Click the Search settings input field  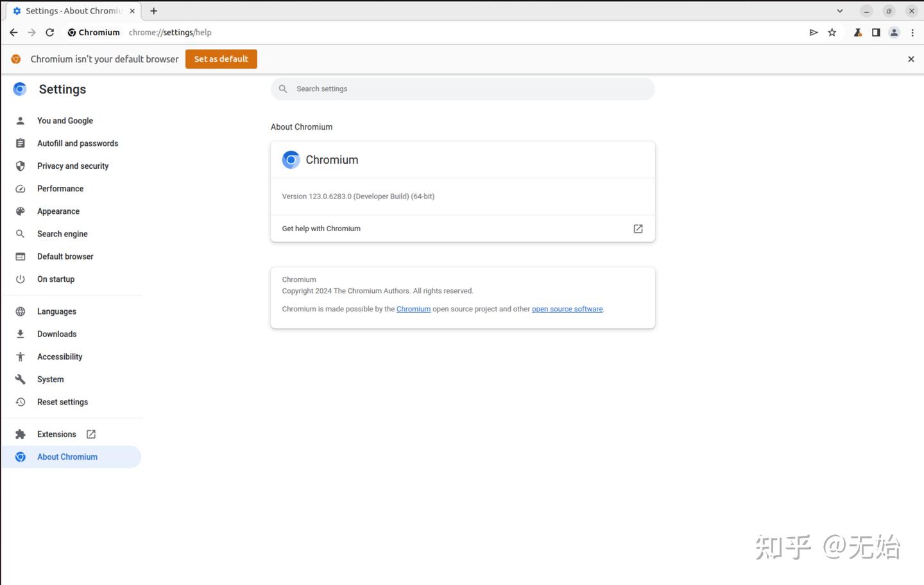click(x=462, y=89)
